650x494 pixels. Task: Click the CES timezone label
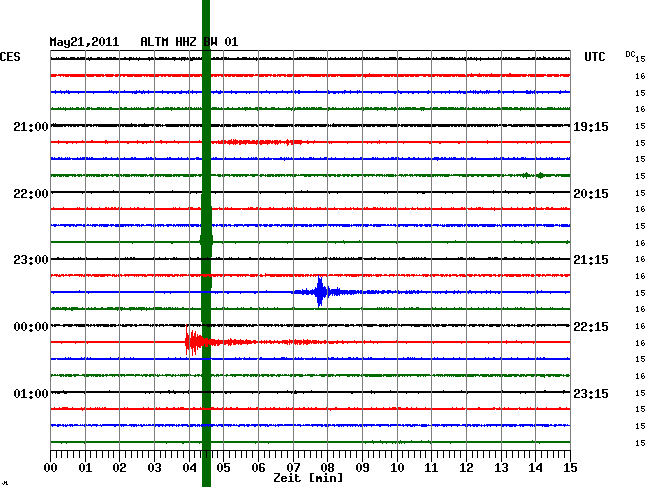click(x=10, y=57)
